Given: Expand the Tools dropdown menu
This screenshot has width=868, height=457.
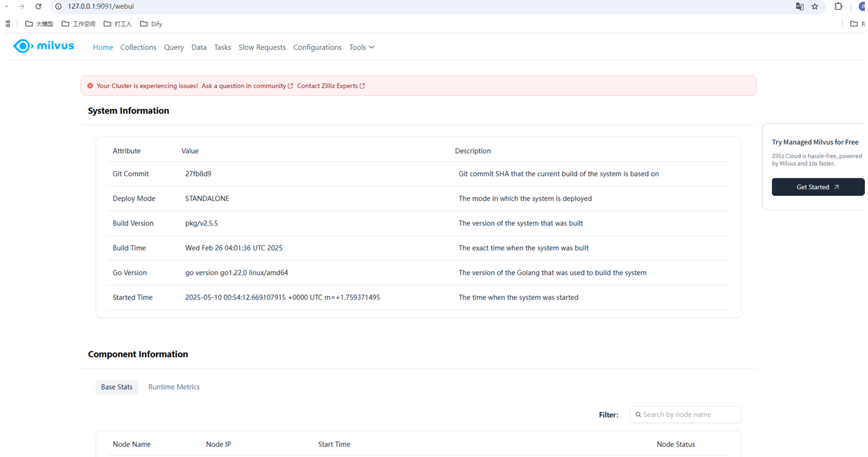Looking at the screenshot, I should tap(361, 47).
